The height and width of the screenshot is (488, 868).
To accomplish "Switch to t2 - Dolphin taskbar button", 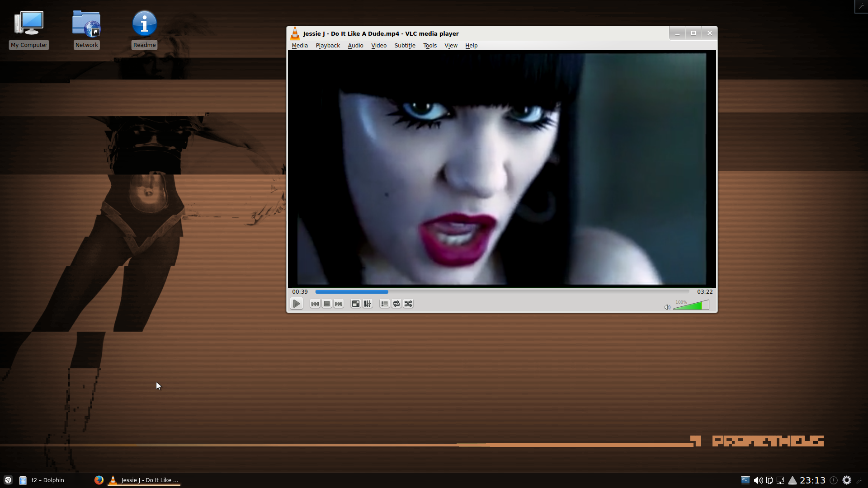I will coord(47,480).
